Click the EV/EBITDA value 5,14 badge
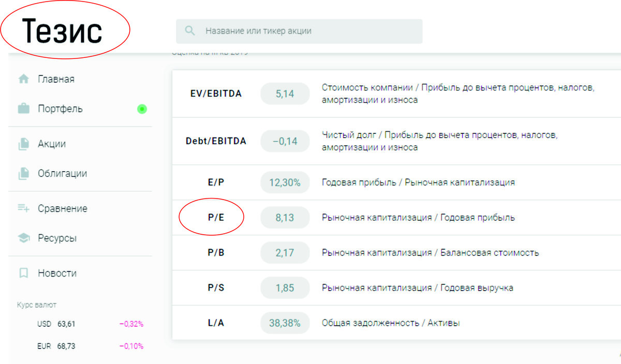Viewport: 621px width, 364px height. tap(285, 94)
